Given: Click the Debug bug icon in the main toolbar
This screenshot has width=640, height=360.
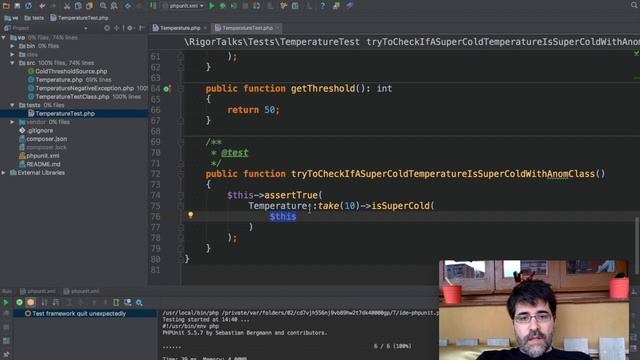Looking at the screenshot, I should point(223,6).
